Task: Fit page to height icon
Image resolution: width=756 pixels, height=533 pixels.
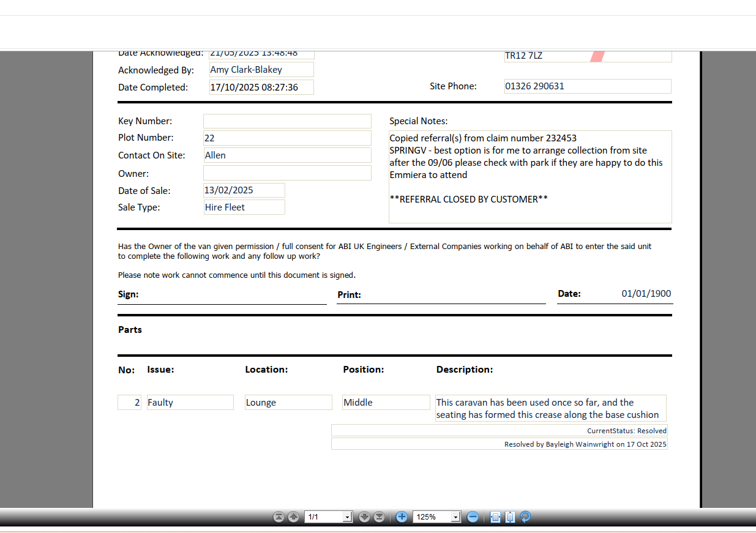Action: pos(510,517)
